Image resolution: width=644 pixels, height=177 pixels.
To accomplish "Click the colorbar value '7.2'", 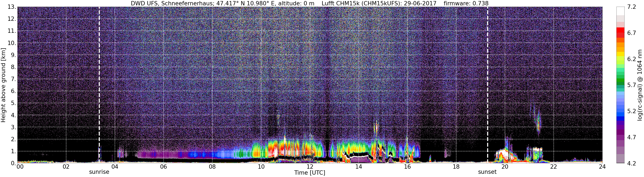I will click(x=631, y=7).
